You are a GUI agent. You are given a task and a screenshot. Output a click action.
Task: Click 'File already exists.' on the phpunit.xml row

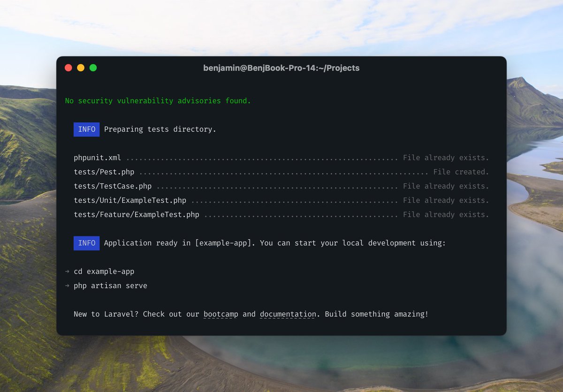point(446,158)
